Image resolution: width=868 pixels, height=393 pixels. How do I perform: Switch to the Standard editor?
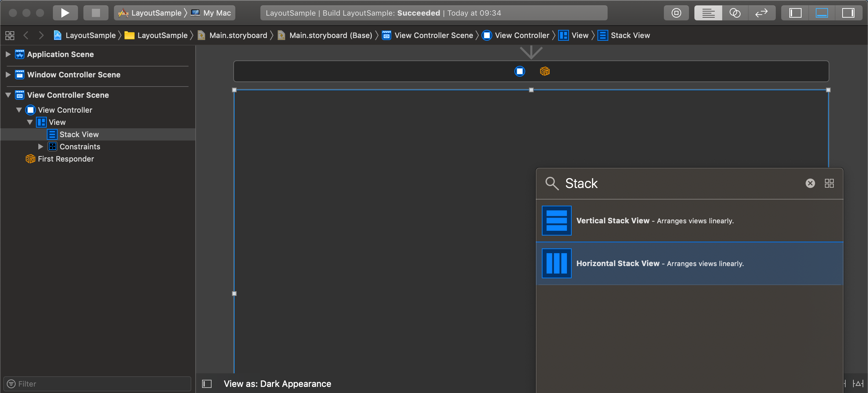pos(708,13)
